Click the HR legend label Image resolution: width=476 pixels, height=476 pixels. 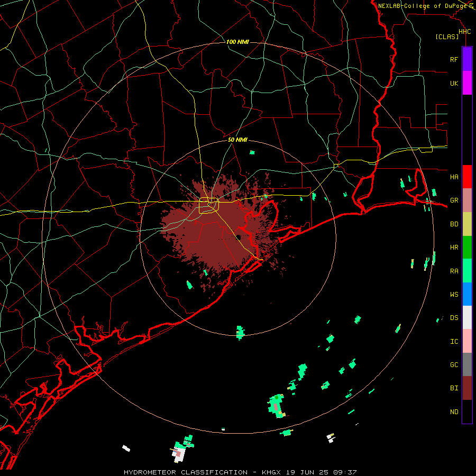(454, 248)
